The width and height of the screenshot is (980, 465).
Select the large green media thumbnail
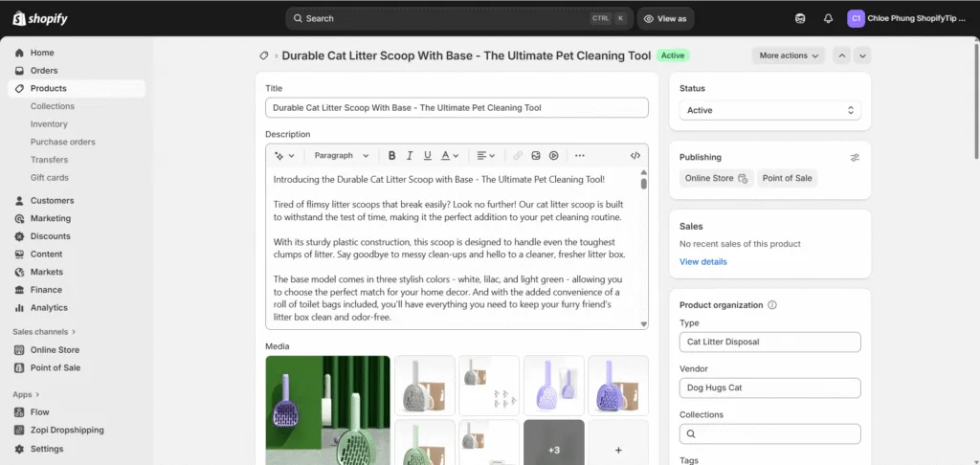[327, 410]
